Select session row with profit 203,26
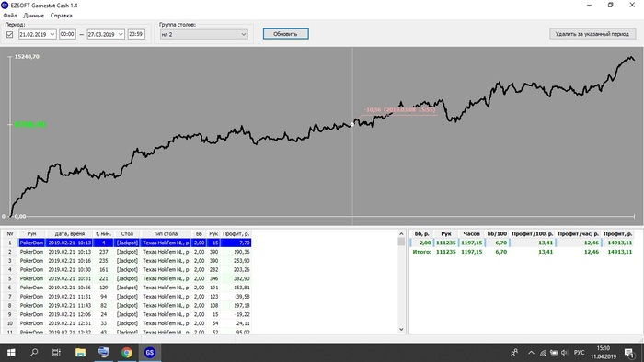This screenshot has width=644, height=362. click(x=127, y=270)
